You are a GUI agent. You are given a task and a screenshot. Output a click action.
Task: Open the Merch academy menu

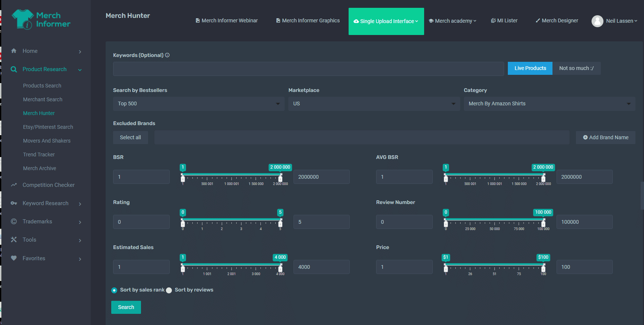click(453, 21)
